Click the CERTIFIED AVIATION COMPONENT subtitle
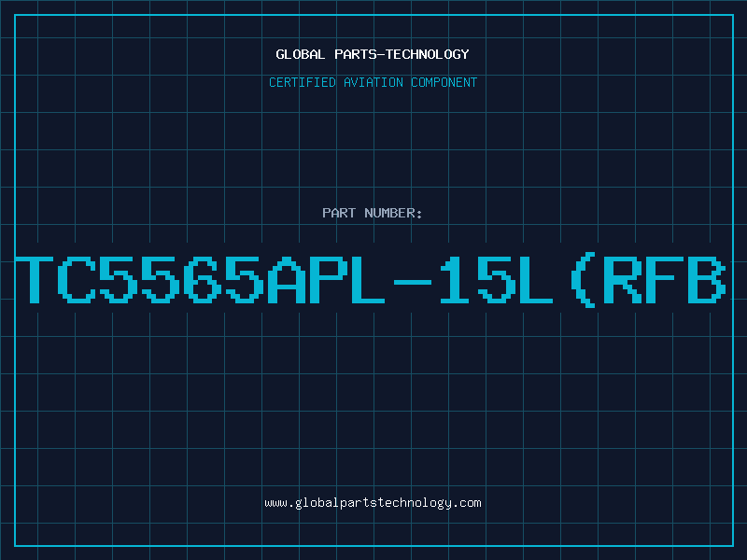This screenshot has height=560, width=747. pyautogui.click(x=373, y=82)
